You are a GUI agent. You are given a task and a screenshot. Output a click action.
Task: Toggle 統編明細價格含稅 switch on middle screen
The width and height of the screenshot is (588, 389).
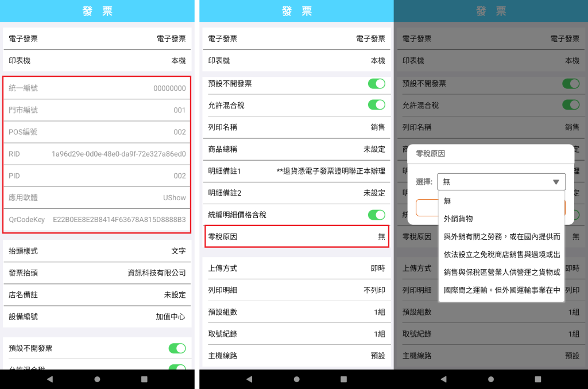point(377,215)
